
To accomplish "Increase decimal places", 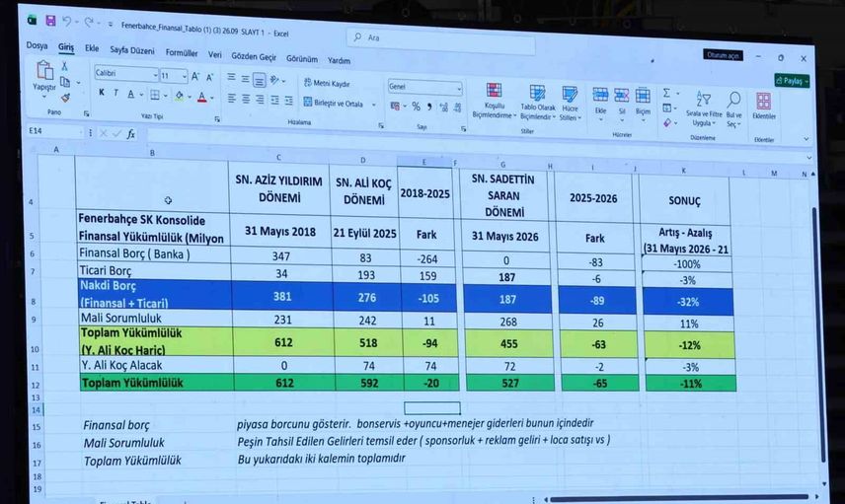I will (x=443, y=108).
